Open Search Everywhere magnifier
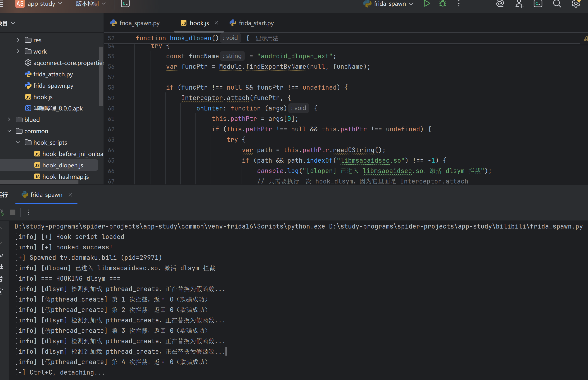The image size is (588, 380). (557, 4)
